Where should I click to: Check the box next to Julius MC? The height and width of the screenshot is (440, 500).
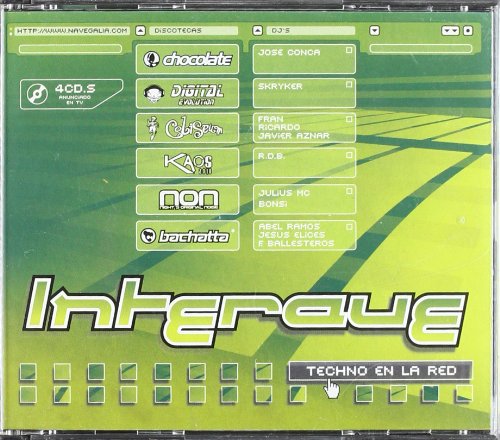[349, 191]
